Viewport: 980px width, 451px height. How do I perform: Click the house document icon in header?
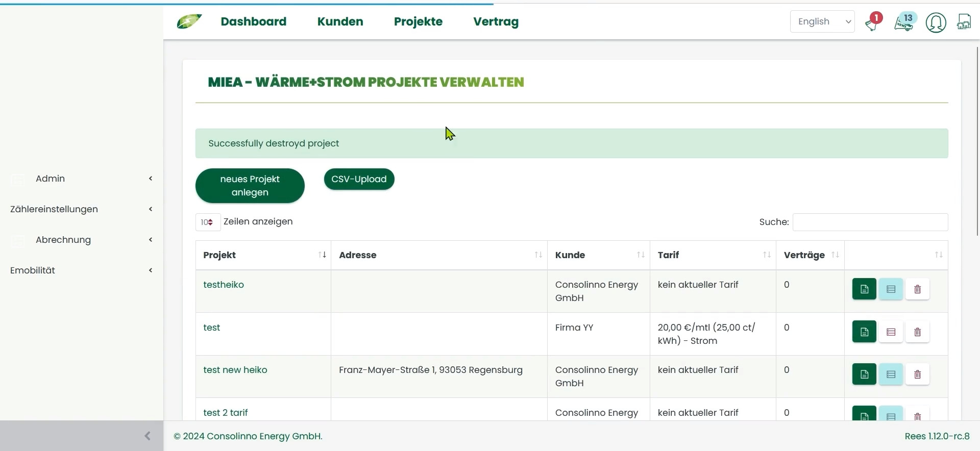coord(964,22)
